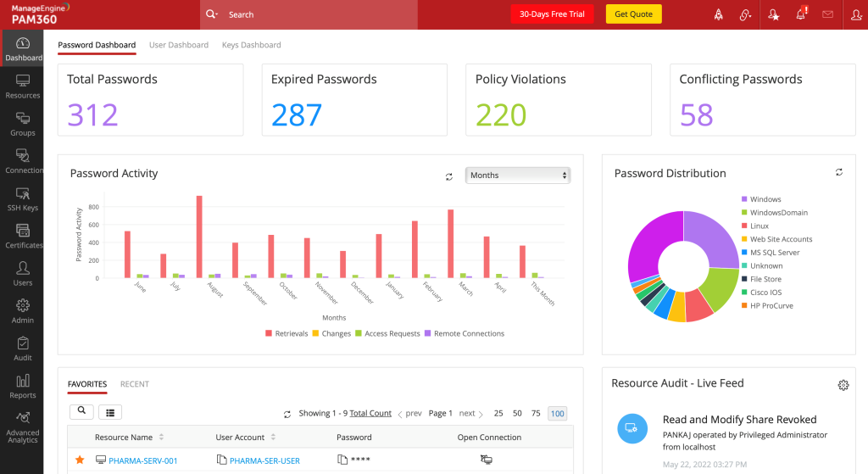Unfavorite PHARMA-SERV-001 using the star
The image size is (868, 474).
[x=80, y=460]
